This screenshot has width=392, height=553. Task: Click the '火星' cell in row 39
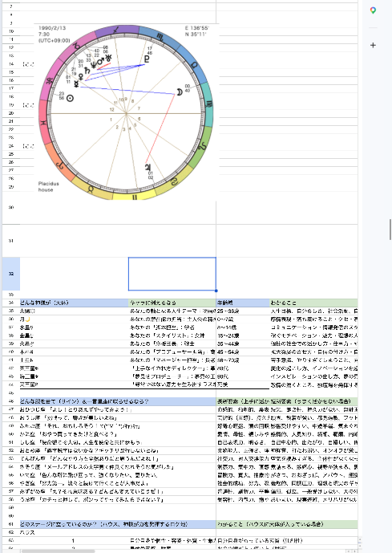tap(75, 344)
